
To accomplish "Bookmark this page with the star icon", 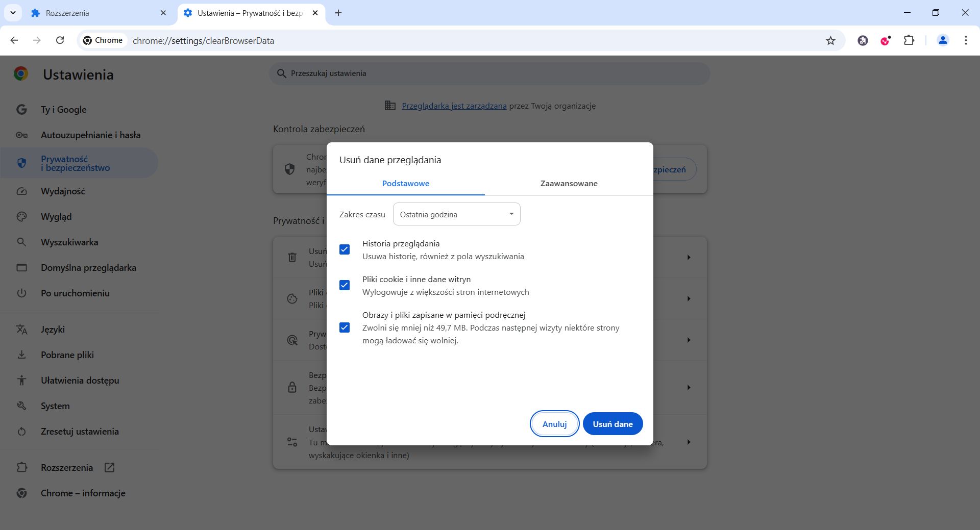I will (830, 40).
